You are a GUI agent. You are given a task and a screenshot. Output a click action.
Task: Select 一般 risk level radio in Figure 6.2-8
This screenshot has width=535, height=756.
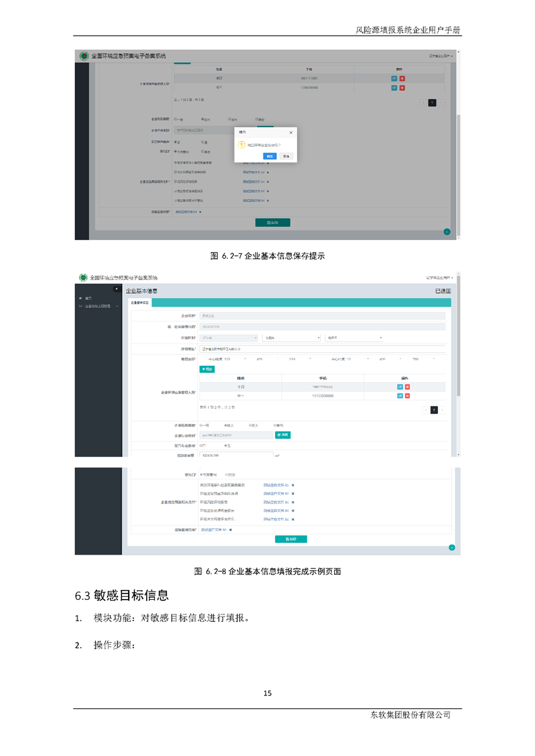point(201,425)
